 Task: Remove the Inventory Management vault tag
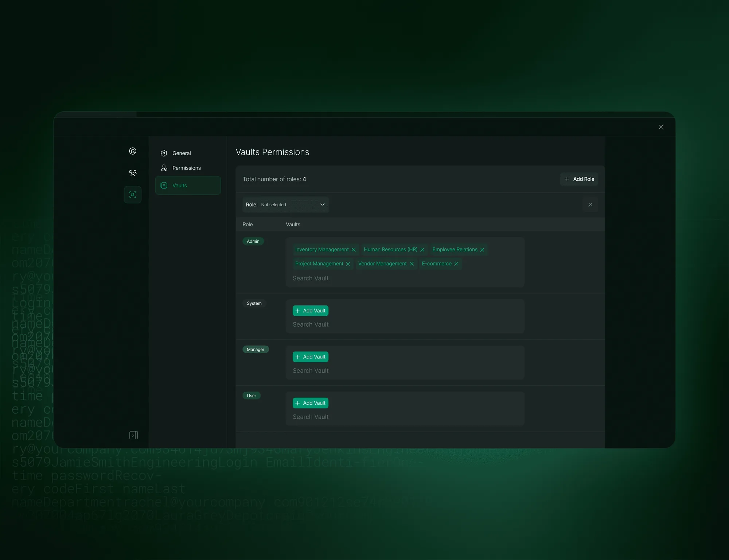[354, 250]
